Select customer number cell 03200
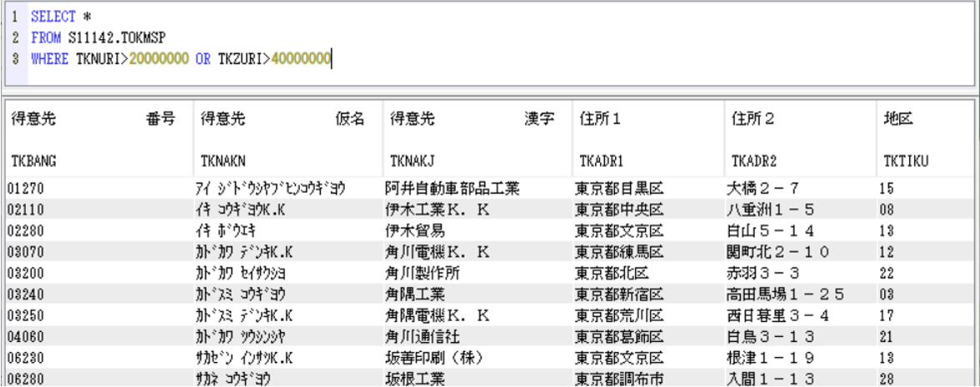This screenshot has height=387, width=980. click(x=26, y=274)
